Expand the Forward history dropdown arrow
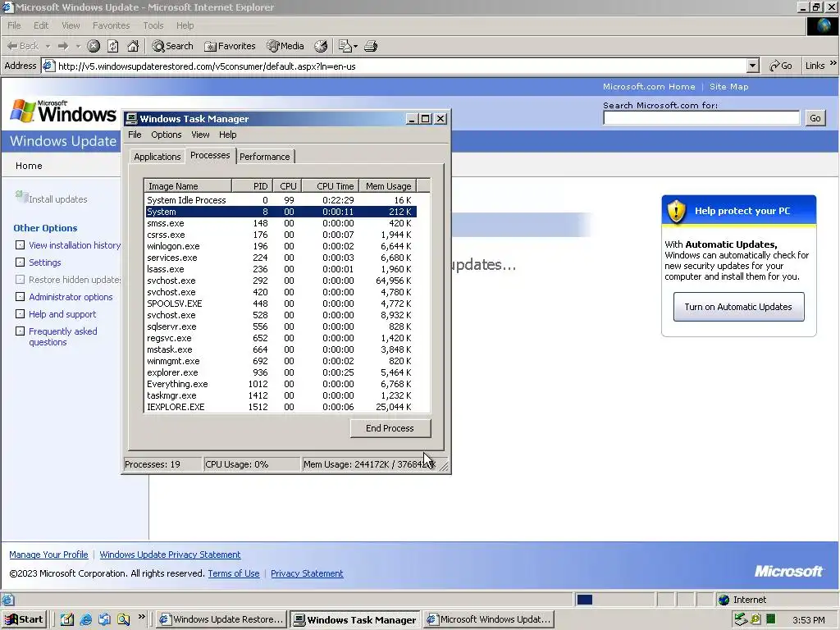The width and height of the screenshot is (840, 630). [x=78, y=46]
